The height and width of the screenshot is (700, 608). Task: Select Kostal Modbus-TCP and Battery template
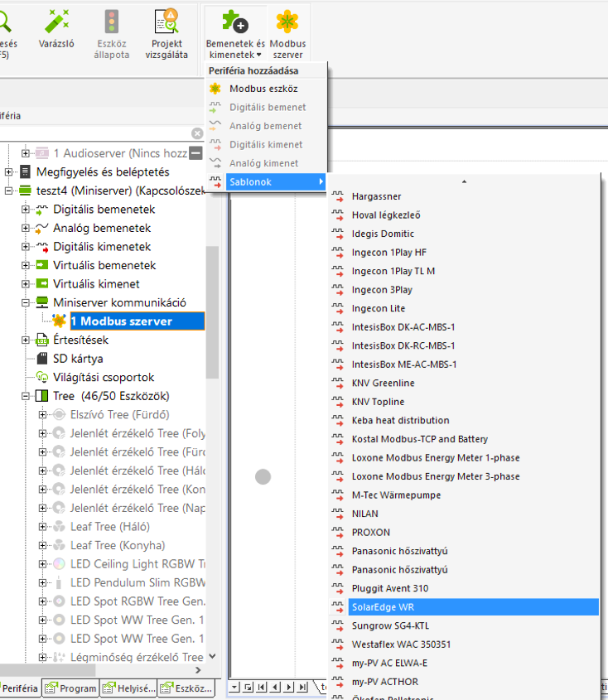464,439
